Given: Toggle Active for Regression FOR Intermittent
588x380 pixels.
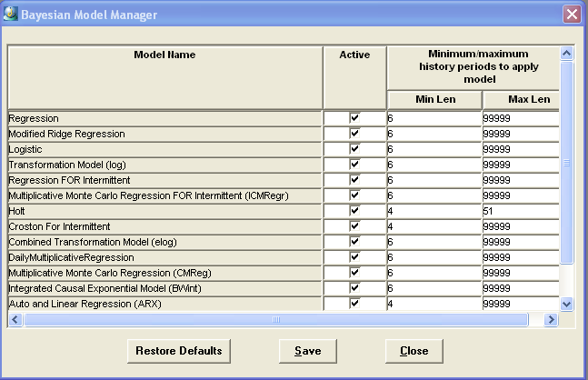Looking at the screenshot, I should (x=354, y=180).
